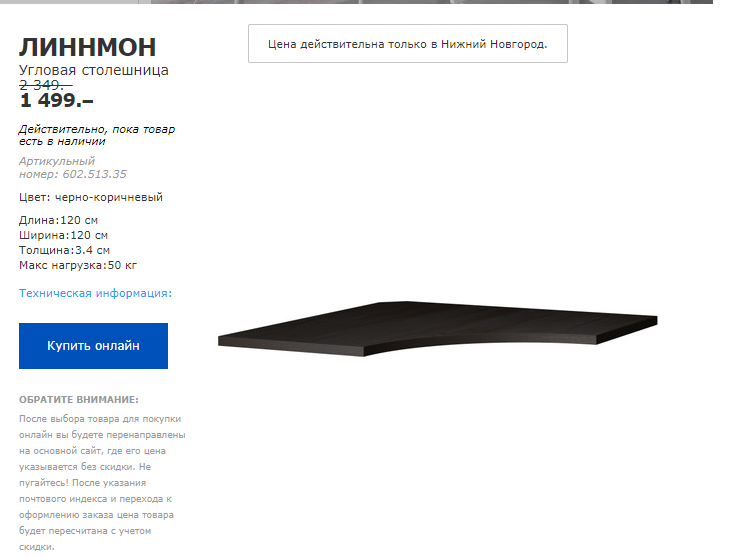
Task: Click the Ширина: 120 см line
Action: (63, 235)
